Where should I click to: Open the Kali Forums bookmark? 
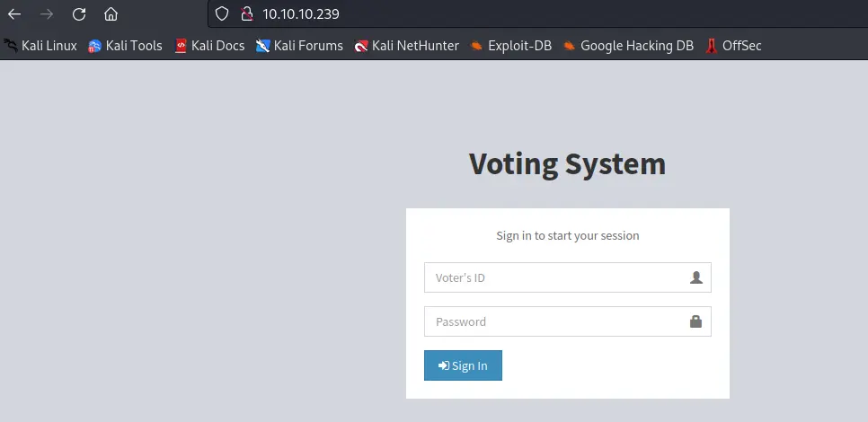point(299,46)
